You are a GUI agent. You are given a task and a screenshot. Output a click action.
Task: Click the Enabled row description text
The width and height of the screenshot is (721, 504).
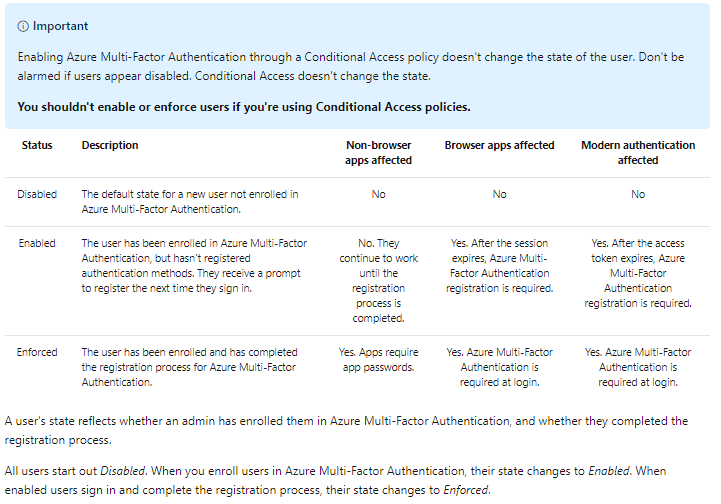pyautogui.click(x=194, y=265)
